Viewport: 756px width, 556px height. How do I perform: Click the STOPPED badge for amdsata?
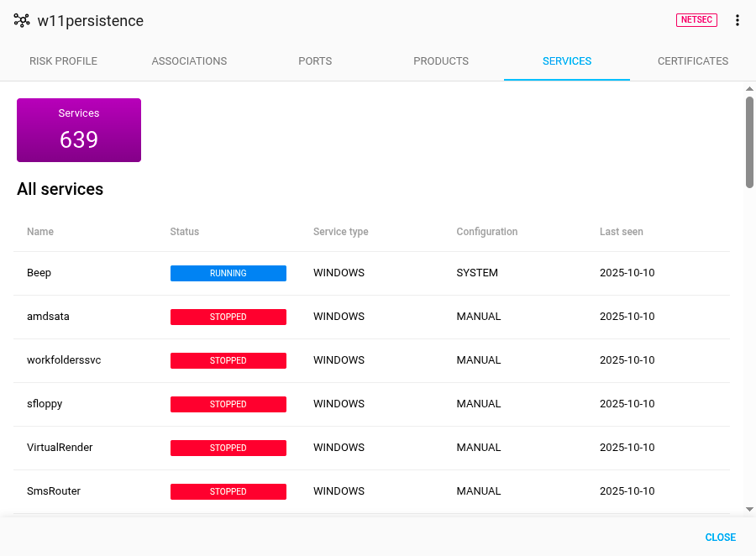228,317
